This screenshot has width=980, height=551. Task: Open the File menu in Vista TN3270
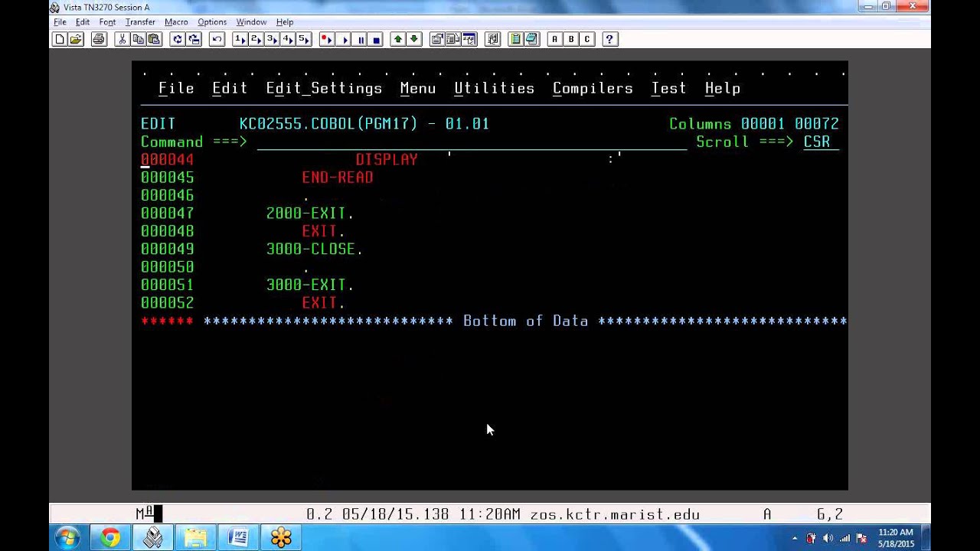pos(60,22)
